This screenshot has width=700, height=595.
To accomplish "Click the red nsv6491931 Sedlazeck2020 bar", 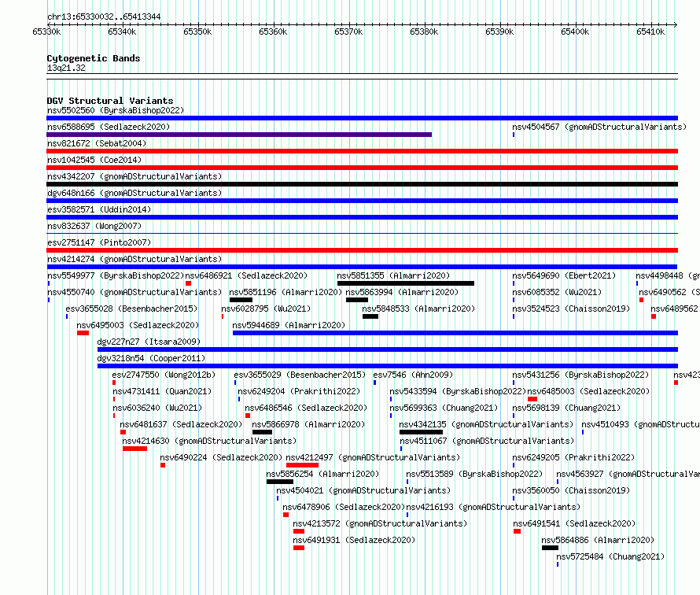I will pyautogui.click(x=299, y=548).
